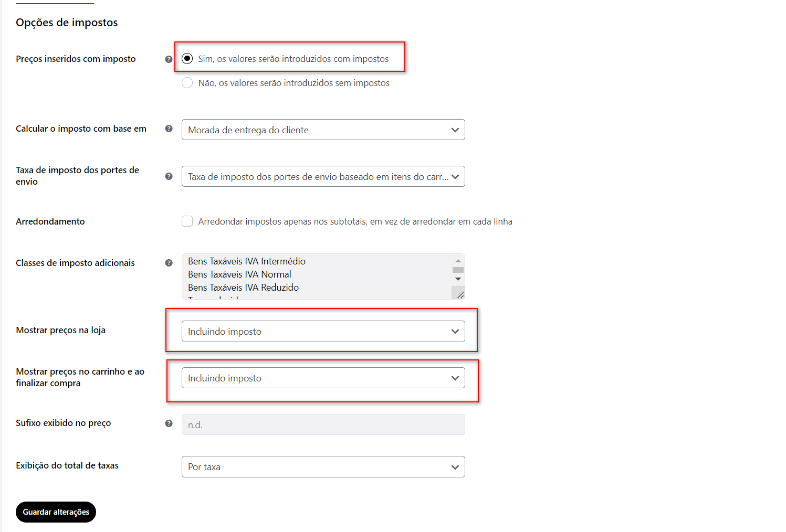Click the tax classes list scroll-down arrow
The width and height of the screenshot is (786, 532).
pos(458,279)
